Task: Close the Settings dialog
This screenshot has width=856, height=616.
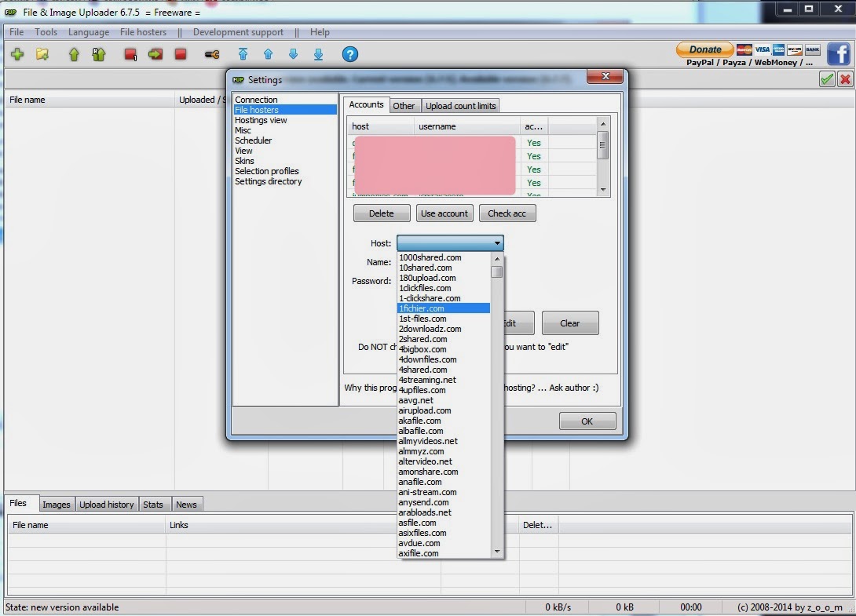Action: click(605, 76)
